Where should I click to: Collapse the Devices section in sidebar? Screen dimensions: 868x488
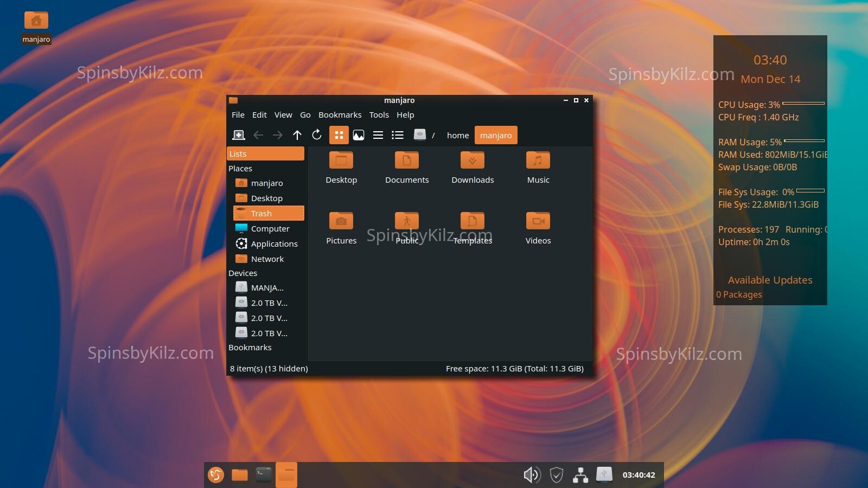(242, 273)
